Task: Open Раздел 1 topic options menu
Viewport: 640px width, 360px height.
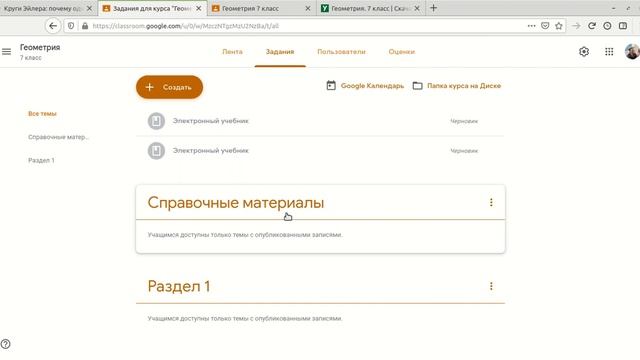Action: coord(491,286)
